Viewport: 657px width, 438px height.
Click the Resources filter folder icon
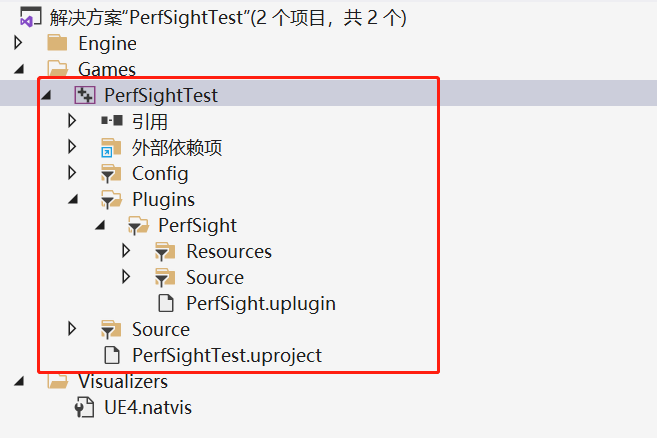coord(166,252)
